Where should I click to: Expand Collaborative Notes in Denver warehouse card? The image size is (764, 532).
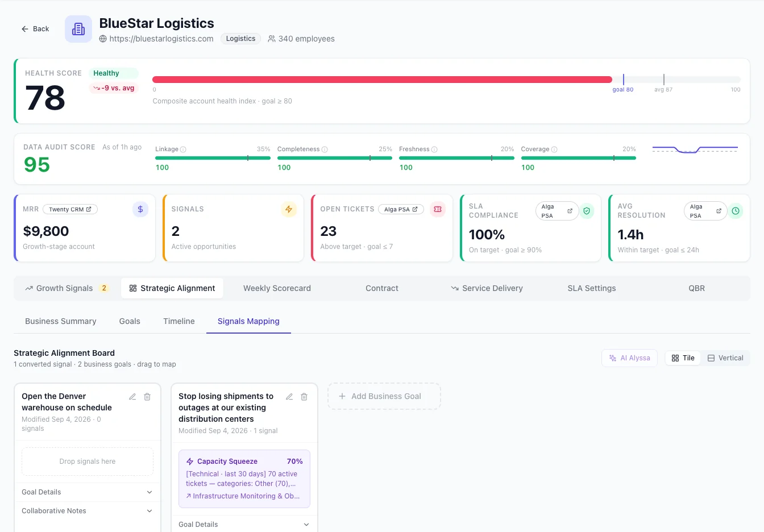(88, 511)
